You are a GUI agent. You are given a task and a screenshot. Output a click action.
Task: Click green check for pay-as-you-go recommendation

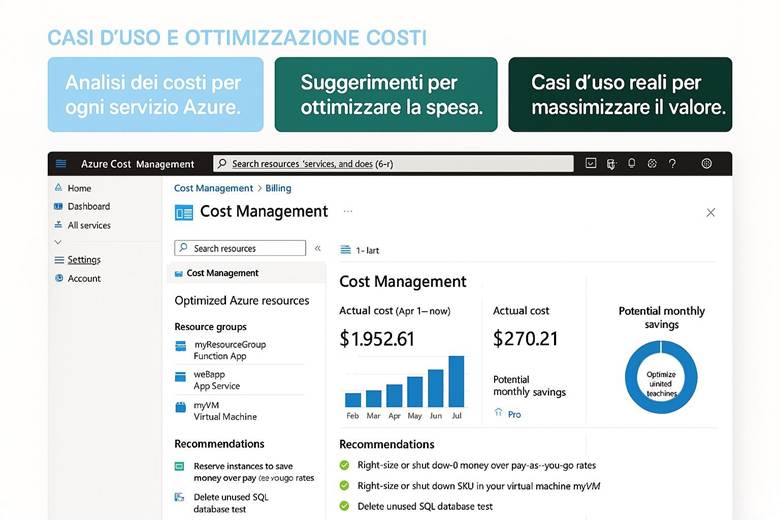pos(344,465)
